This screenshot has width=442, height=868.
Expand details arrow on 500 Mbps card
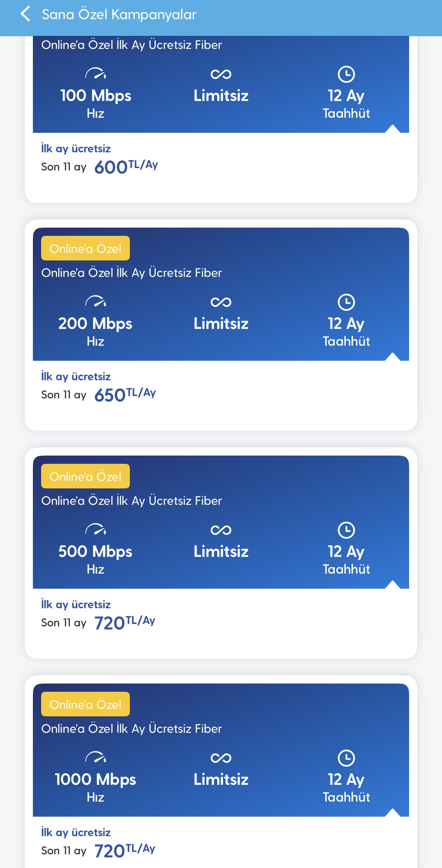click(393, 585)
